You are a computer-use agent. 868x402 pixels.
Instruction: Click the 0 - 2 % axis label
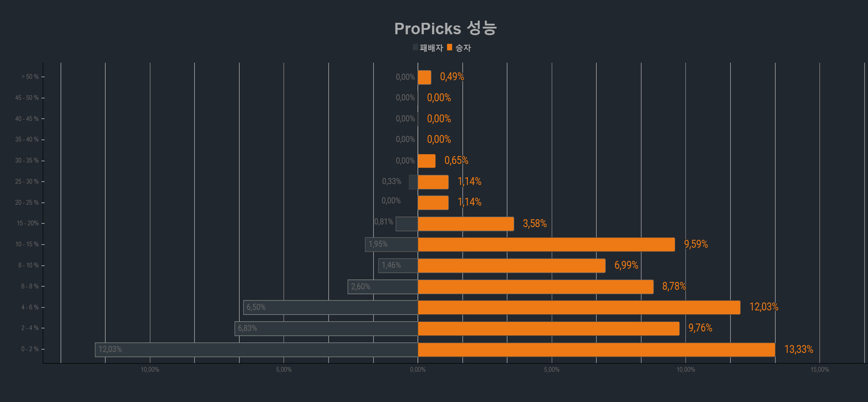tap(30, 349)
